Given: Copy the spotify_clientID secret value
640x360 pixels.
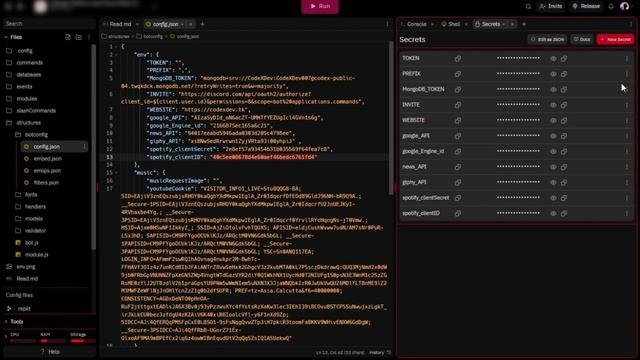Looking at the screenshot, I should [564, 213].
